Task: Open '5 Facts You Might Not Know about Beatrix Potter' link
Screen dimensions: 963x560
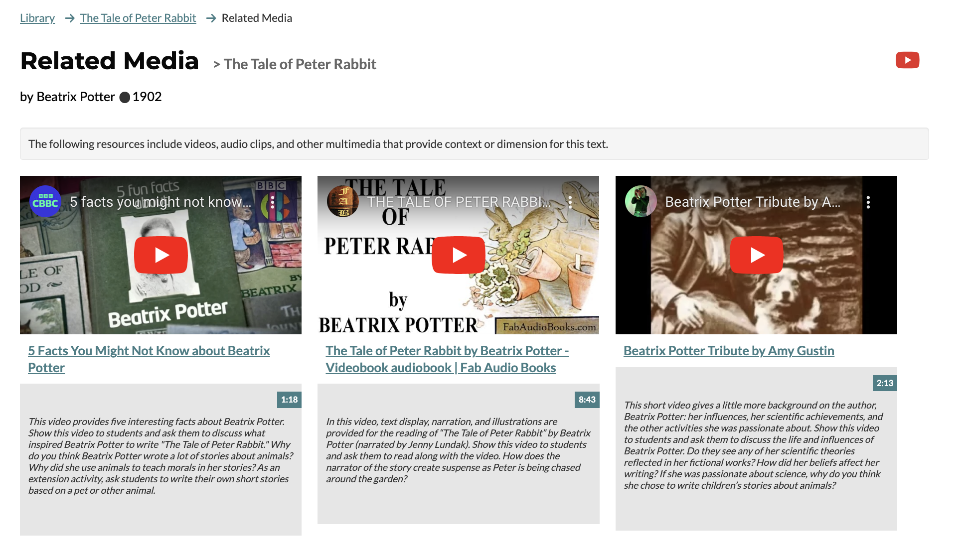Action: tap(149, 359)
